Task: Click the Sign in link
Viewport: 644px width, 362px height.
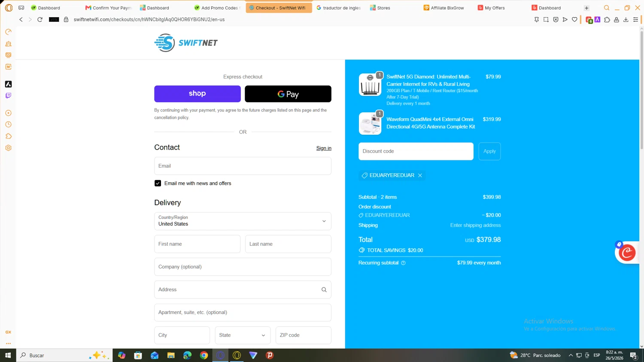Action: pos(324,148)
